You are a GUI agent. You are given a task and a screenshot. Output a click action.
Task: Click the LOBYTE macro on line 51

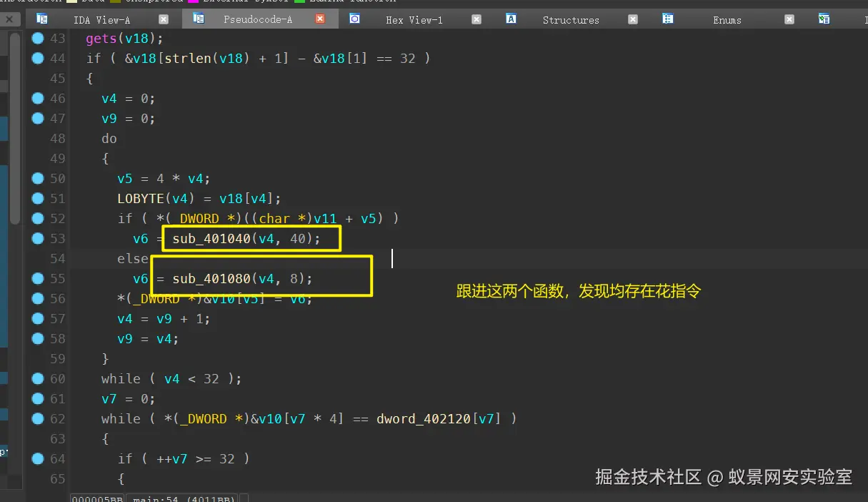141,198
